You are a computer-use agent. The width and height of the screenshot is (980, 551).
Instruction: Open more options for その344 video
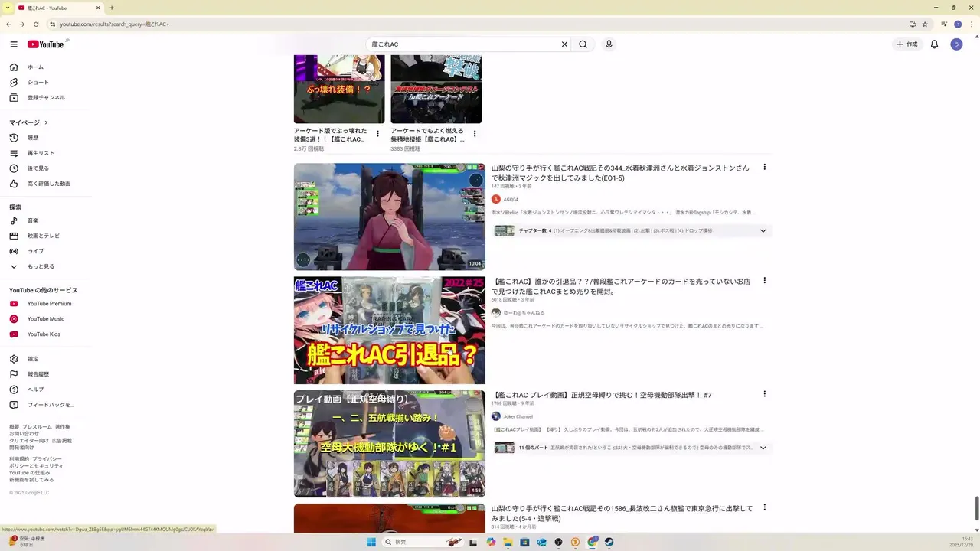coord(764,167)
